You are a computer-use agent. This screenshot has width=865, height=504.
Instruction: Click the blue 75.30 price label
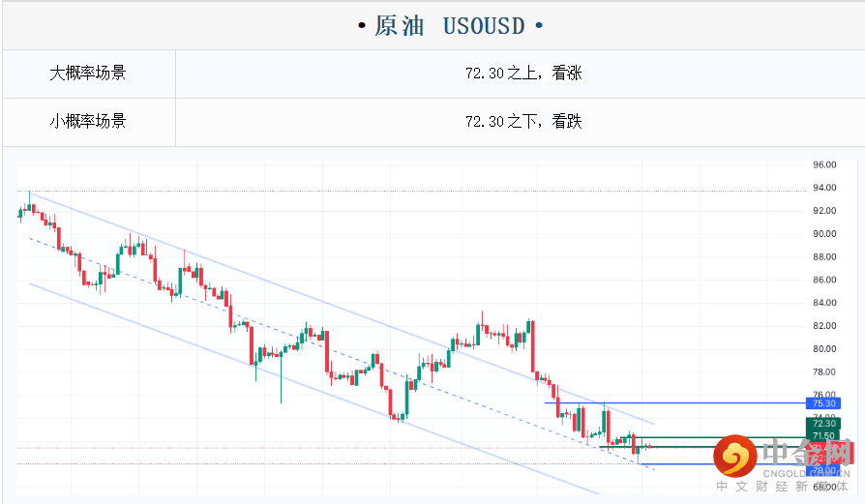[823, 402]
